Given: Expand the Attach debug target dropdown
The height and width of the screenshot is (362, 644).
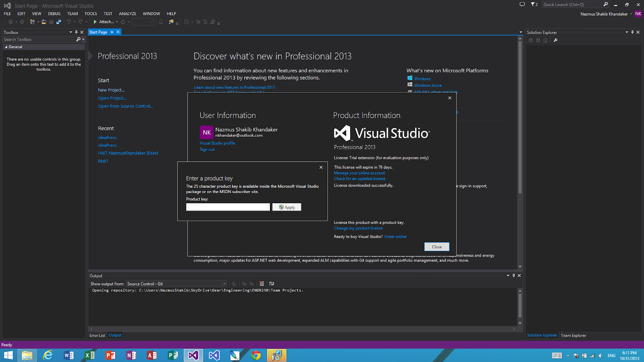Looking at the screenshot, I should coord(117,22).
